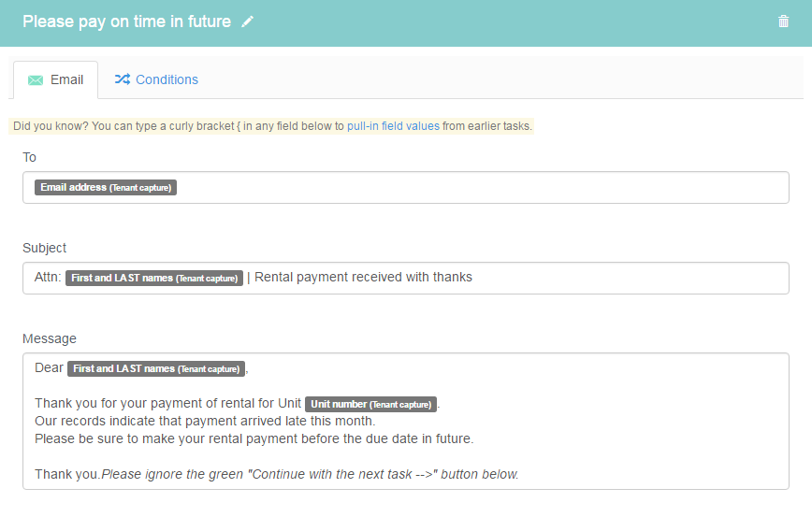
Task: Click the Unit number tag in Message
Action: coord(370,404)
